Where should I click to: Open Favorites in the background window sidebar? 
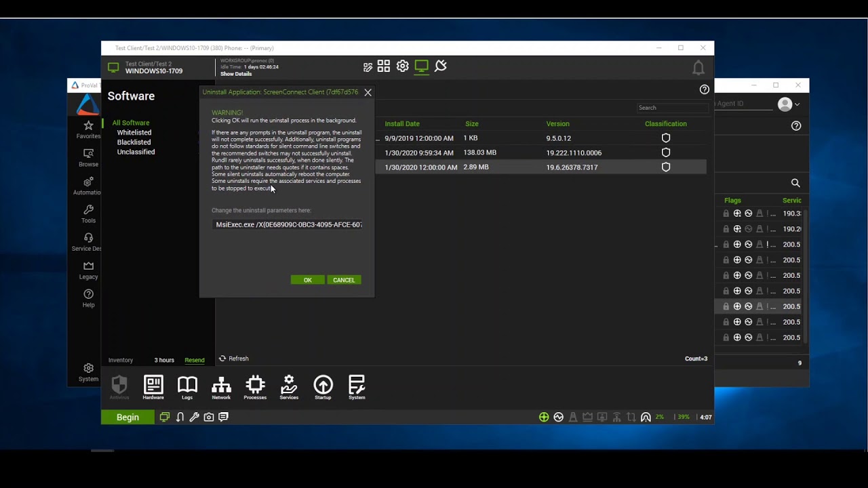coord(88,129)
